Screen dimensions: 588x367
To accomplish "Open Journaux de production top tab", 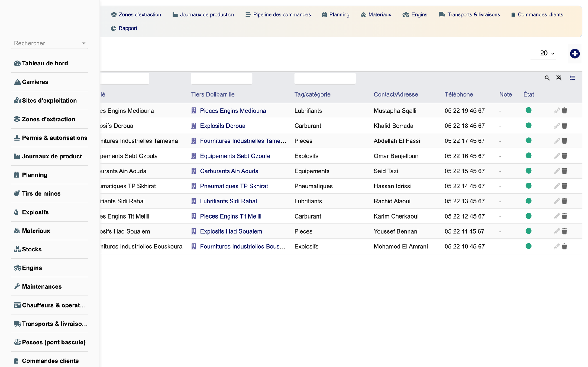I will 203,14.
